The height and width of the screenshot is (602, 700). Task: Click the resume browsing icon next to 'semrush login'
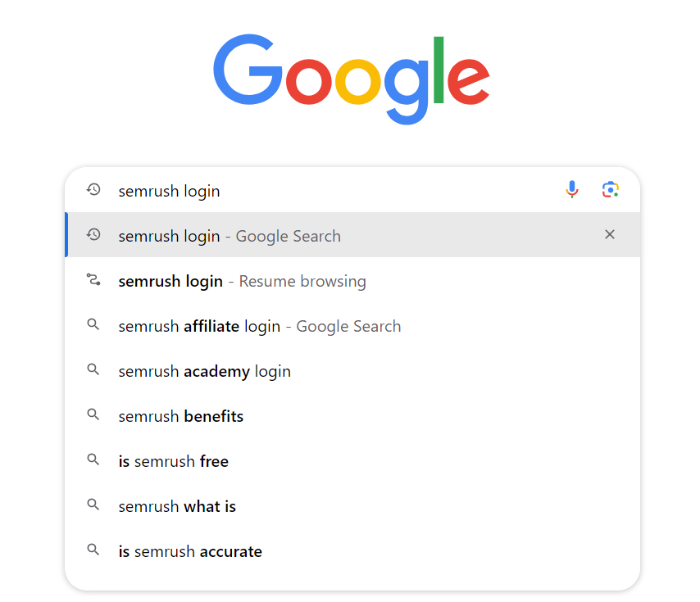point(93,280)
